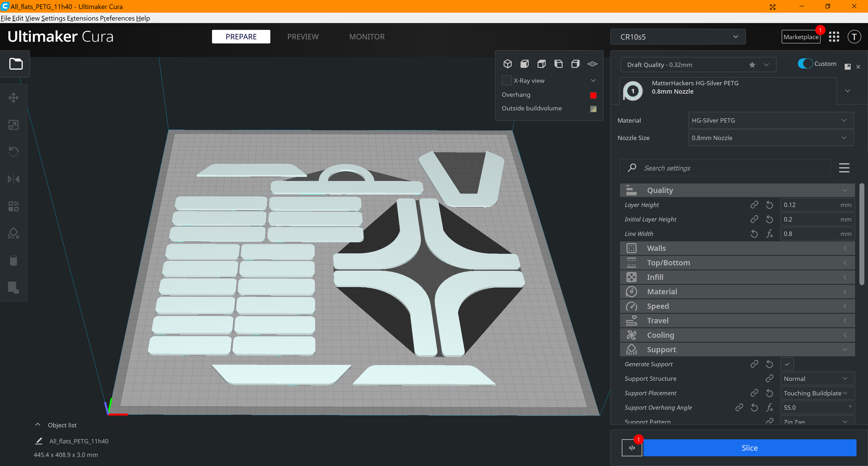This screenshot has width=868, height=466.
Task: Click link icon beside Initial Layer Height
Action: [754, 219]
